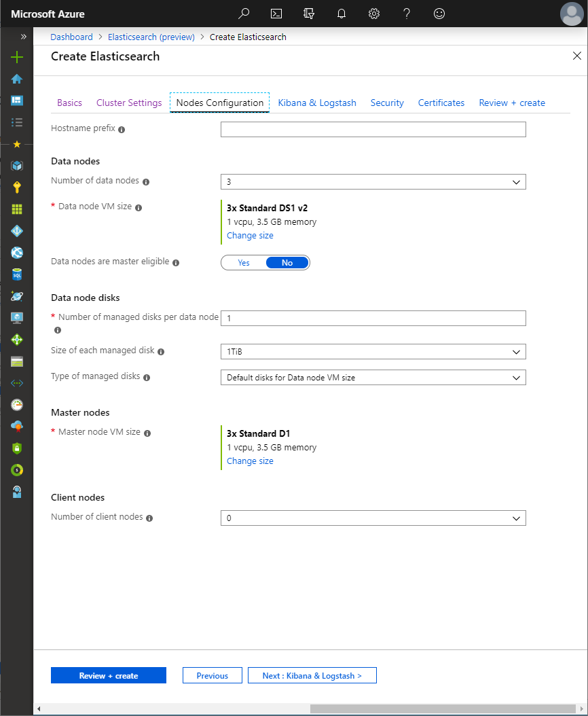Set data nodes master eligible to Yes
588x716 pixels.
(x=243, y=262)
